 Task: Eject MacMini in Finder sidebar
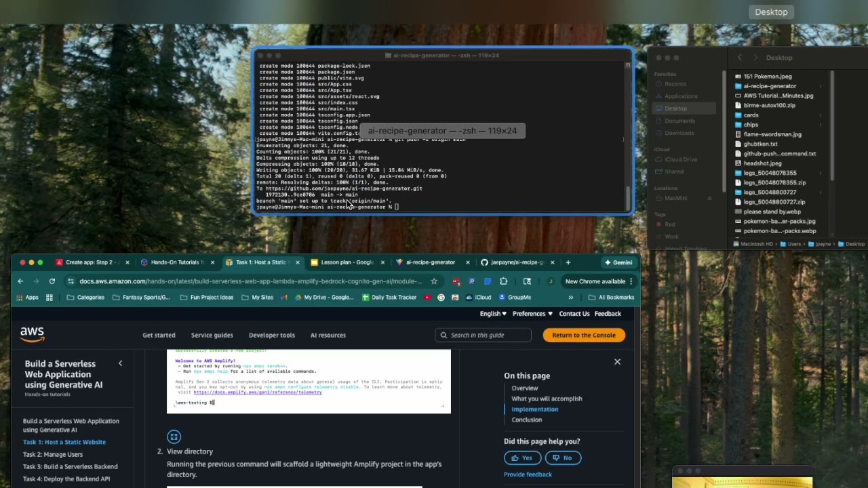[x=709, y=199]
